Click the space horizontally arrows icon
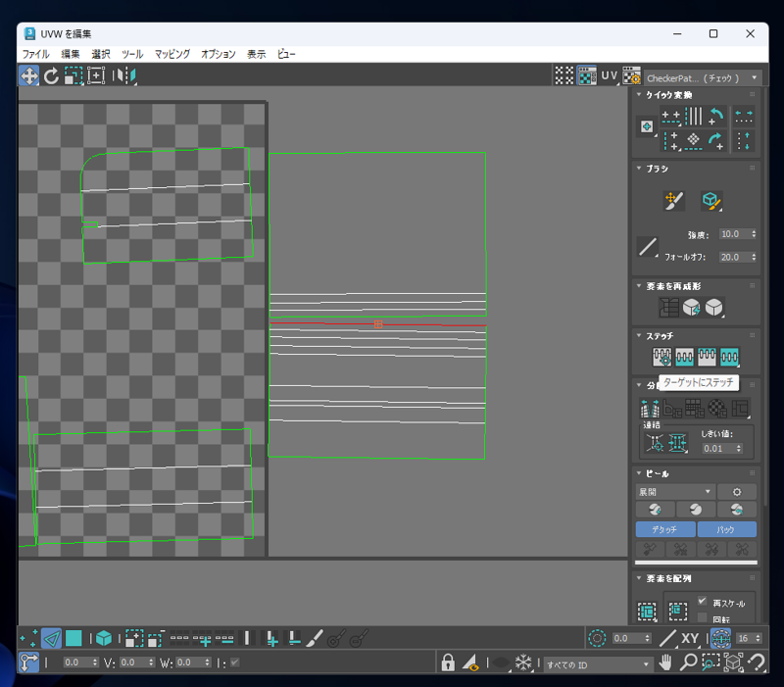784x687 pixels. 744,117
